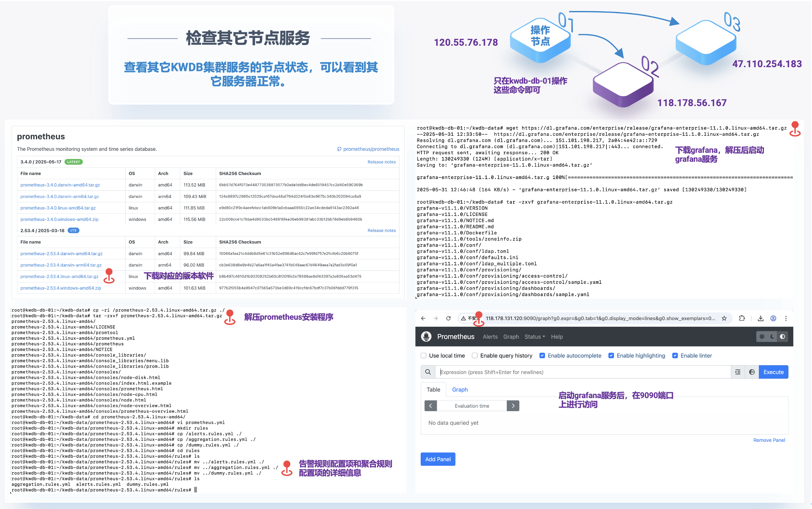Select light theme gear-sun icon

click(x=762, y=336)
